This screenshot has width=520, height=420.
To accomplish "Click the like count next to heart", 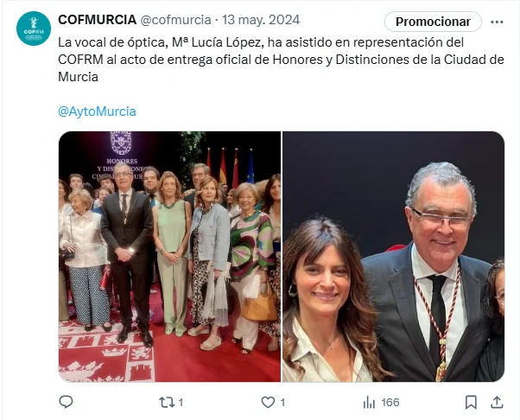I will coord(282,403).
